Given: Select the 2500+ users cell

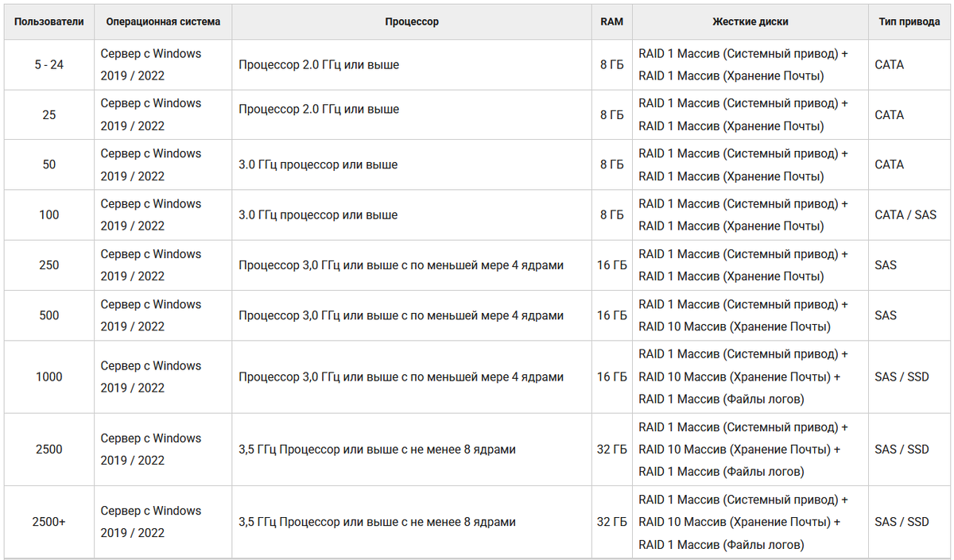Looking at the screenshot, I should 48,522.
